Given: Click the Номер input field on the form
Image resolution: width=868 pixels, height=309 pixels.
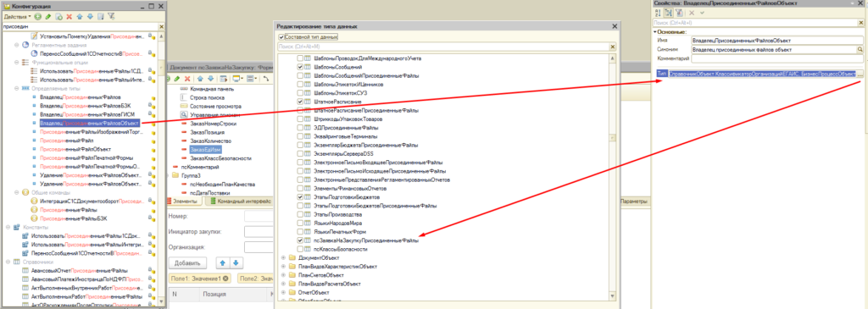Looking at the screenshot, I should (x=259, y=216).
